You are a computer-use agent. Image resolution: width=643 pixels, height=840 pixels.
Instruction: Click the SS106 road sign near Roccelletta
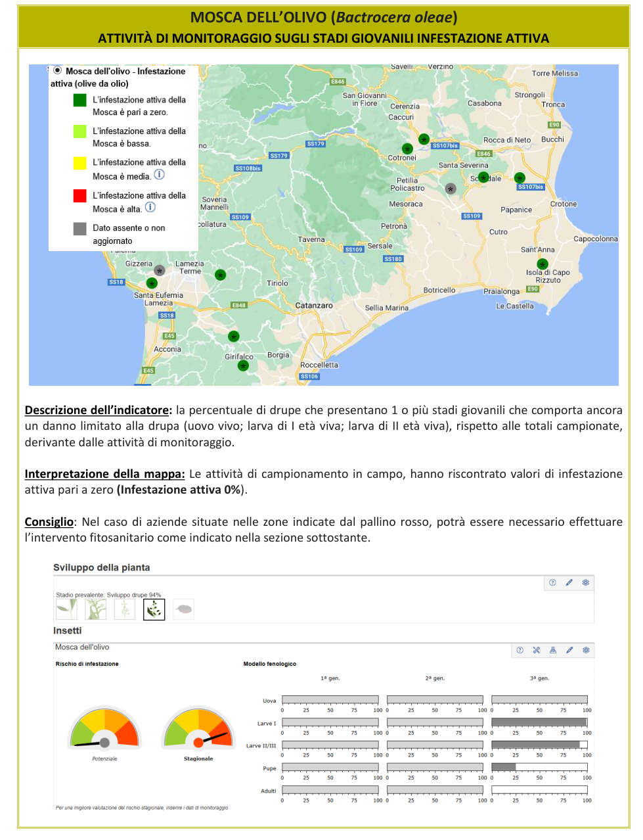[309, 377]
